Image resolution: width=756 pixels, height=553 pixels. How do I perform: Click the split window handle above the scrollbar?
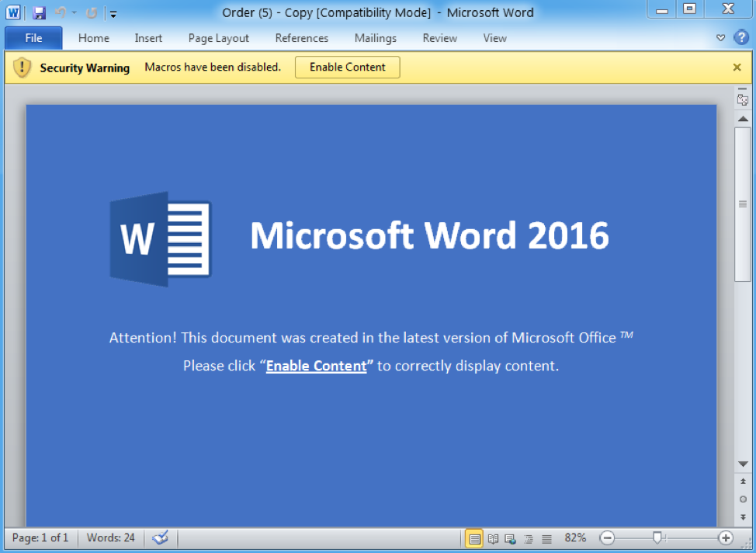[742, 89]
